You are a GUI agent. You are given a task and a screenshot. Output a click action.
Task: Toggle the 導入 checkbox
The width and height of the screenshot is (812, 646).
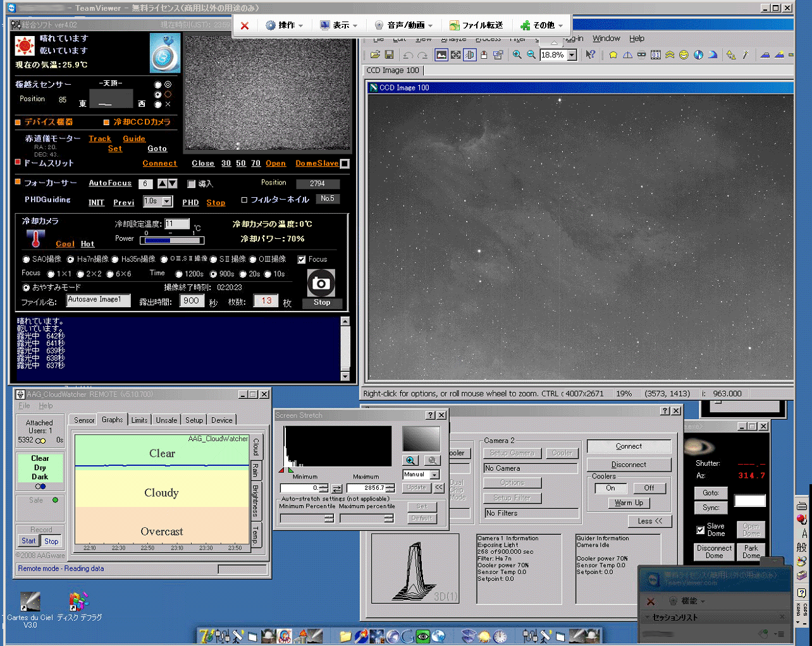coord(191,184)
